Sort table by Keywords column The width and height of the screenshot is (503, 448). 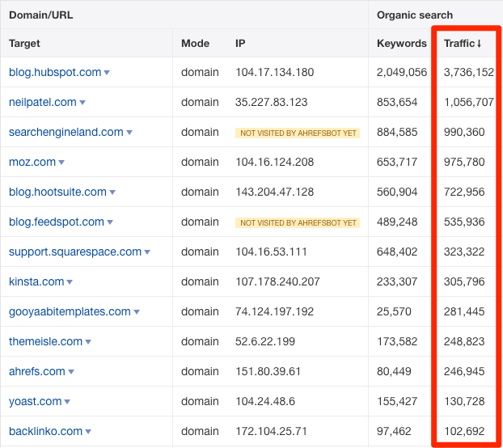click(x=401, y=43)
